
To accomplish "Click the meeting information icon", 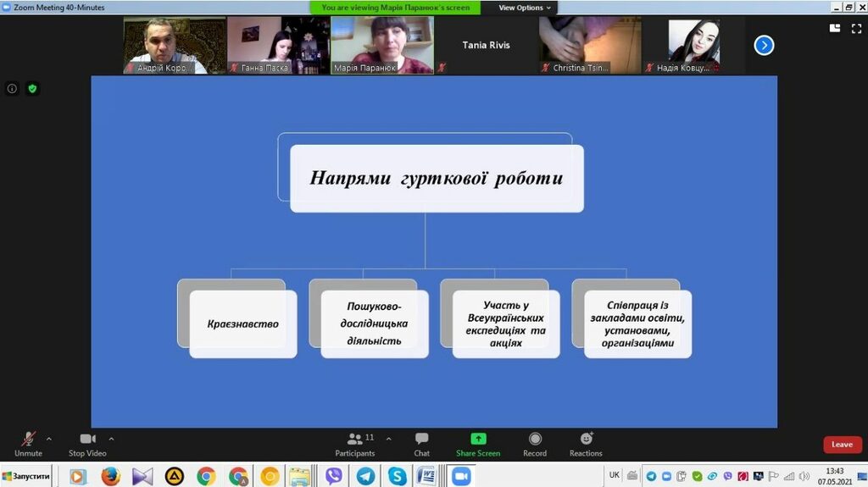I will [12, 88].
